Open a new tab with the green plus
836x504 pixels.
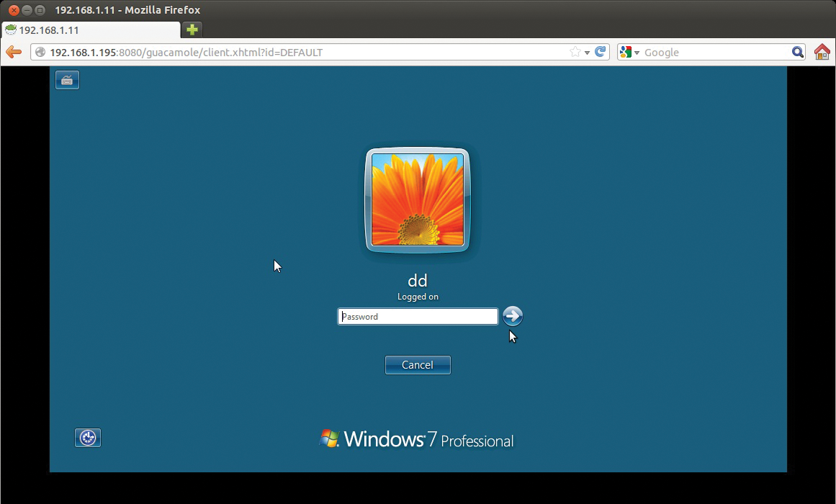tap(191, 30)
